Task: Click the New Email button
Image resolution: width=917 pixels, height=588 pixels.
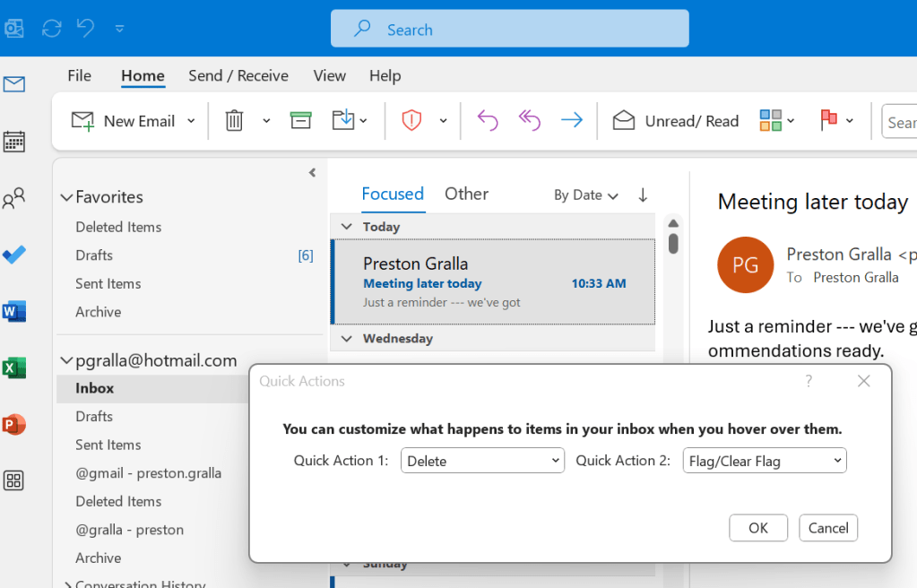Action: pyautogui.click(x=124, y=121)
